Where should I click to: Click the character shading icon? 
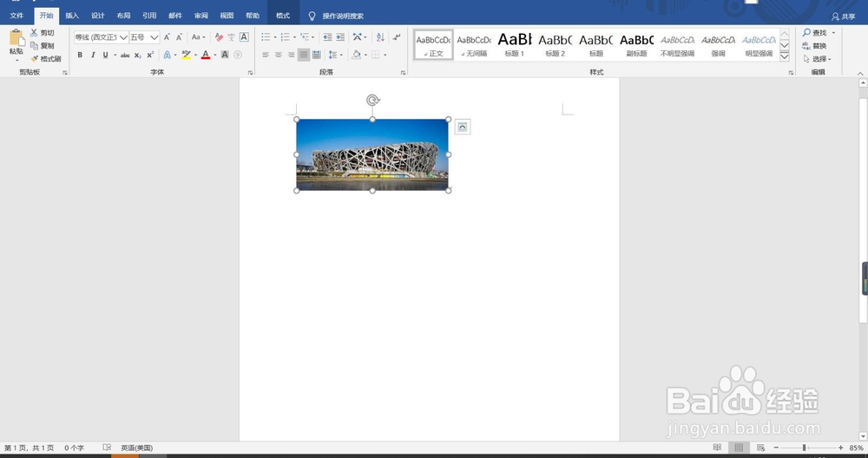click(225, 55)
